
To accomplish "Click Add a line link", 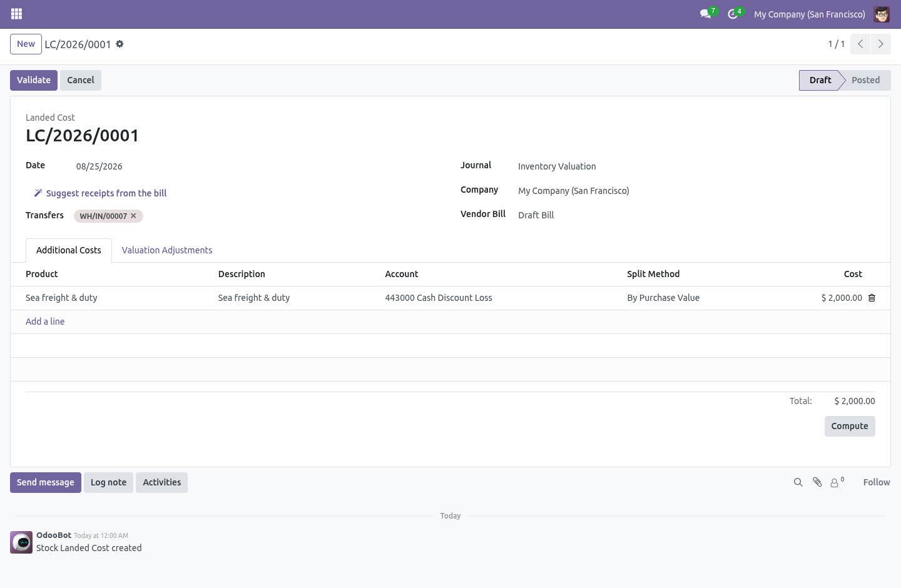I will (45, 322).
